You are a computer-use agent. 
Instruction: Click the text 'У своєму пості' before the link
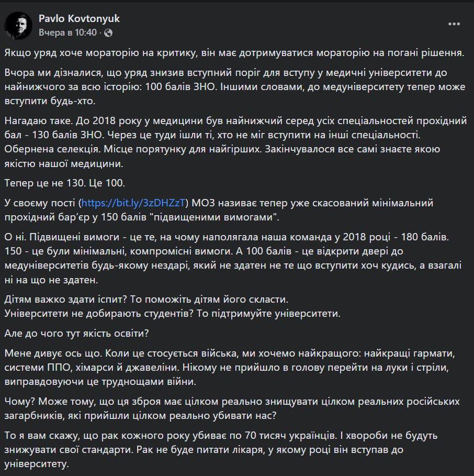pyautogui.click(x=39, y=202)
